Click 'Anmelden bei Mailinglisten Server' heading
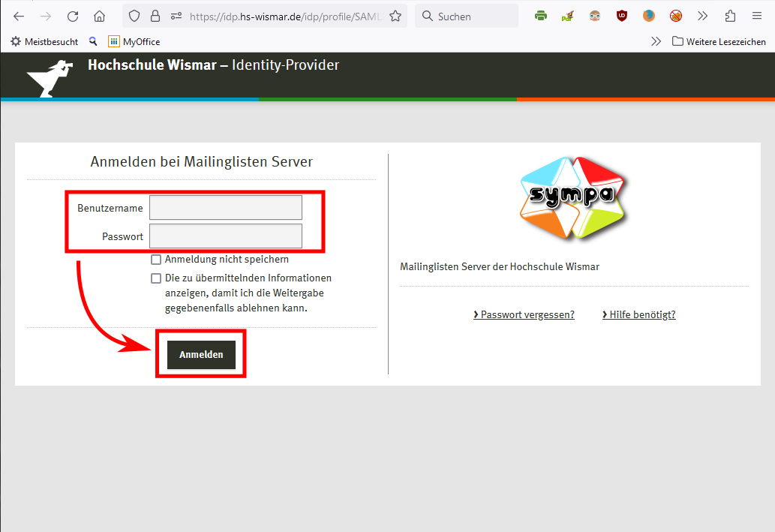The height and width of the screenshot is (532, 775). pos(202,161)
